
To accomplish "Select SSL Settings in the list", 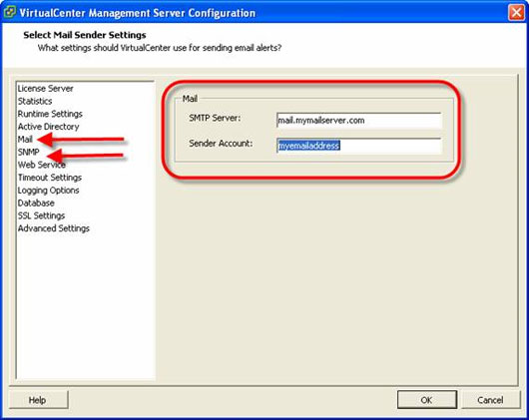I will coord(41,215).
